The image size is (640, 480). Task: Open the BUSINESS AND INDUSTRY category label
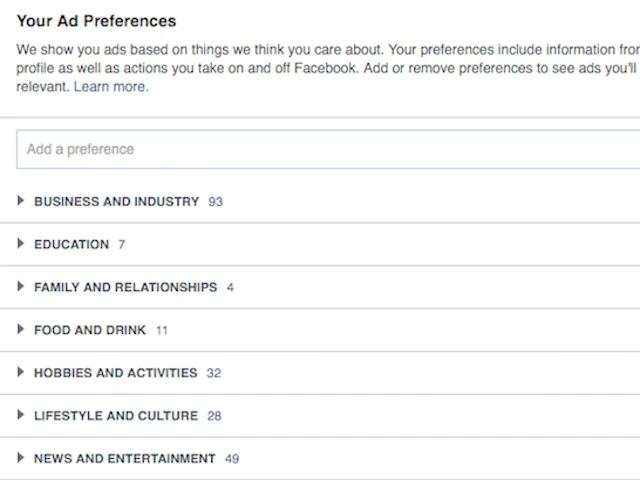point(116,201)
